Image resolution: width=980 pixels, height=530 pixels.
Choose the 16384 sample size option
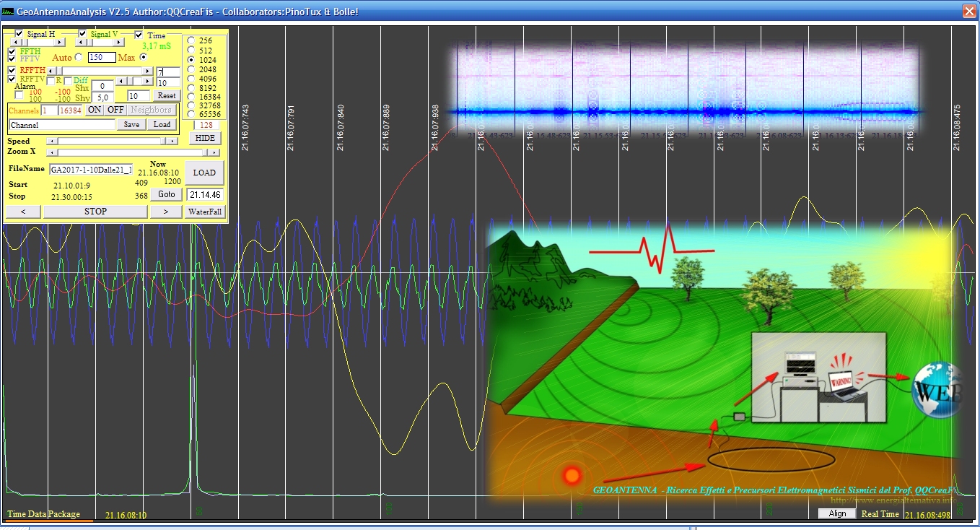[191, 96]
